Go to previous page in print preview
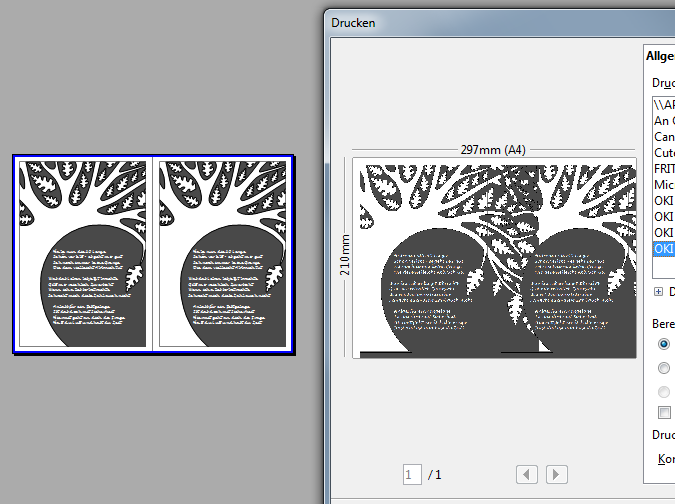675x504 pixels. [527, 474]
